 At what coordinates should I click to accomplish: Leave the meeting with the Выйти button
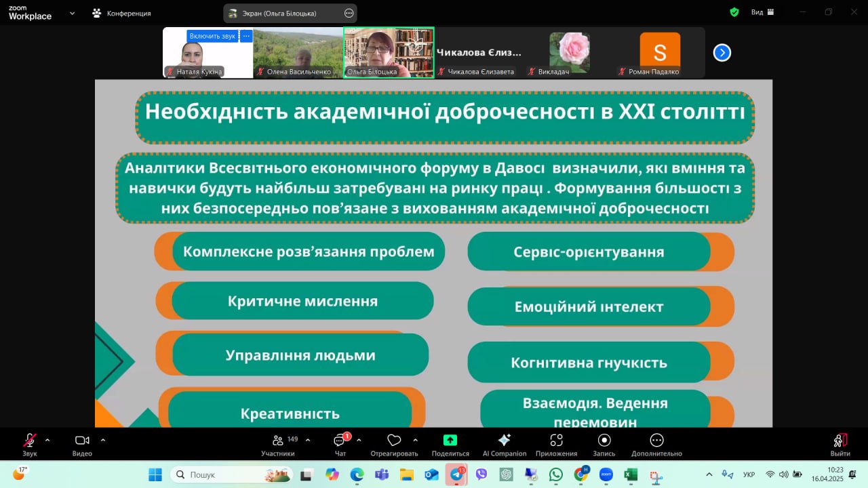pos(840,444)
